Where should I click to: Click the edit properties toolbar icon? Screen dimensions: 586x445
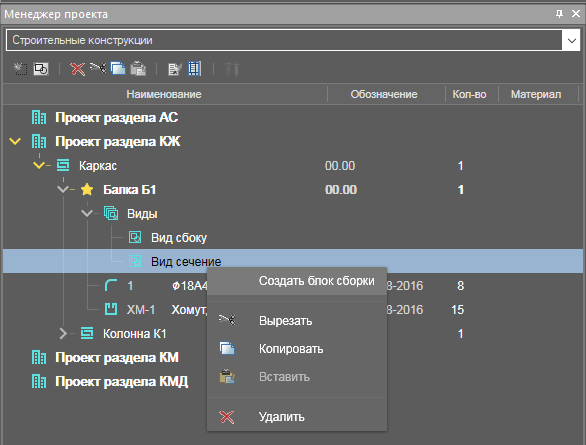click(175, 69)
